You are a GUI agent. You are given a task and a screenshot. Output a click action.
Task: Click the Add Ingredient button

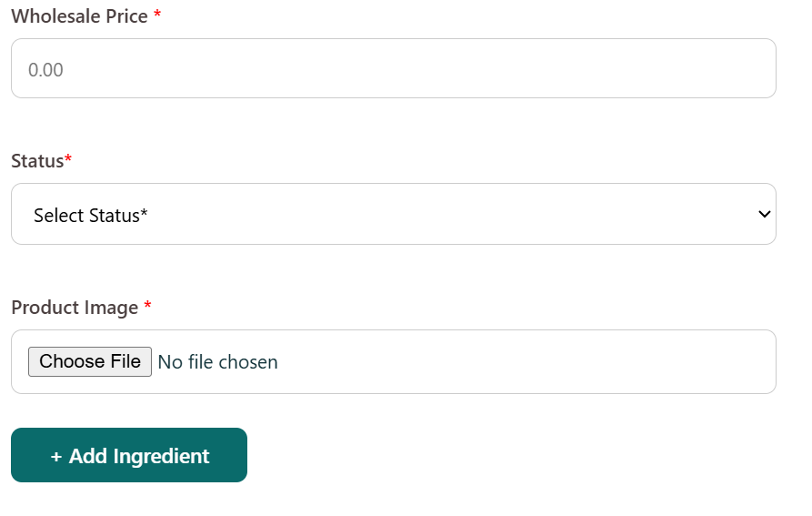pyautogui.click(x=129, y=455)
